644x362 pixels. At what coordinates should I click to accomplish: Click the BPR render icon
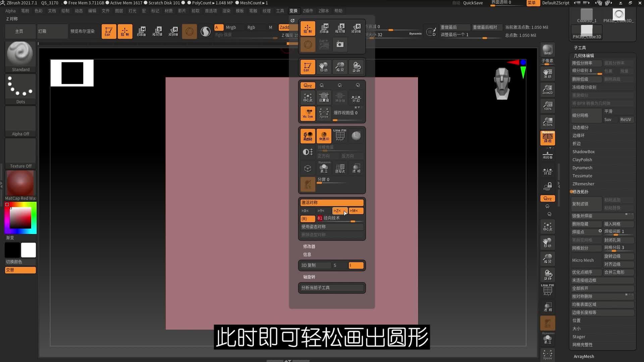point(547,50)
